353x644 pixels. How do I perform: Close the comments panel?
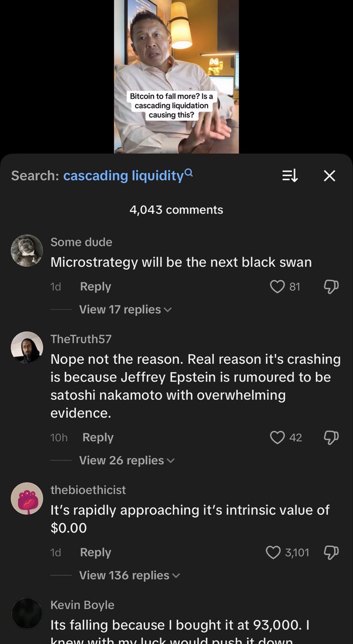click(x=329, y=175)
